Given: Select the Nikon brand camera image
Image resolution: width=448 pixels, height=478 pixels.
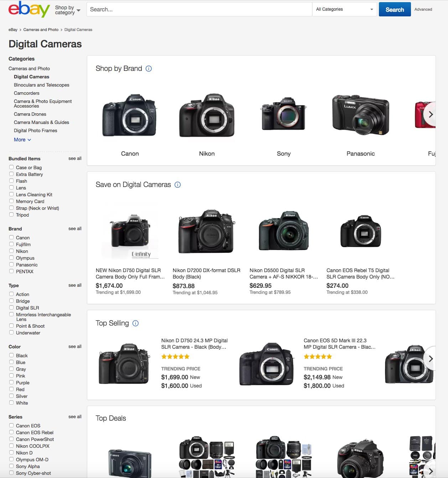Looking at the screenshot, I should pyautogui.click(x=207, y=115).
